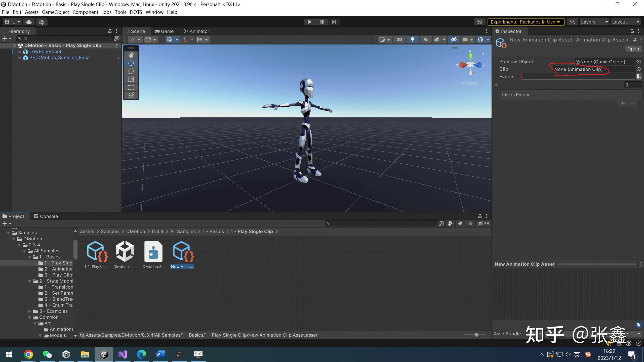The height and width of the screenshot is (362, 644).
Task: Select the Hand view tool
Action: click(131, 55)
